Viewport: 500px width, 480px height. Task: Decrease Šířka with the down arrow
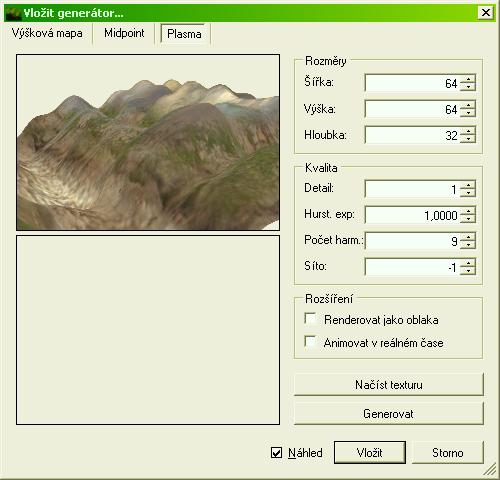pos(468,87)
